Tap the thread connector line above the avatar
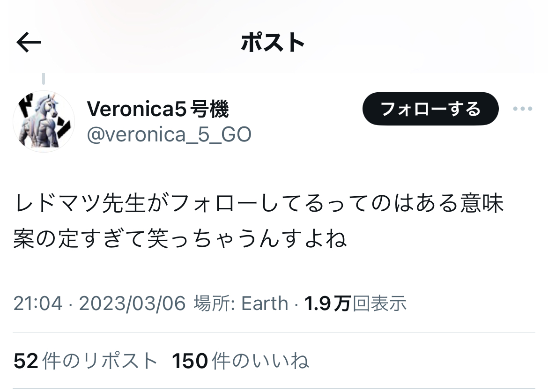The height and width of the screenshot is (392, 548). click(x=44, y=79)
